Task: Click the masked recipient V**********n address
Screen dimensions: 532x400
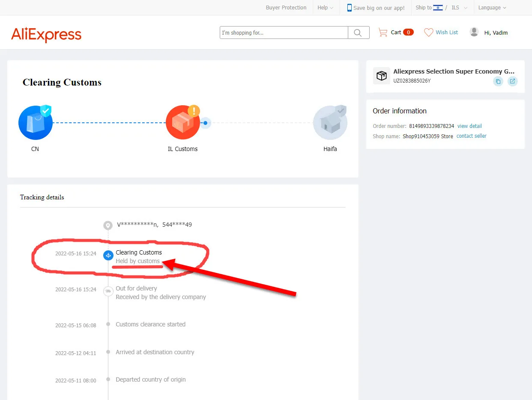Action: pos(154,225)
